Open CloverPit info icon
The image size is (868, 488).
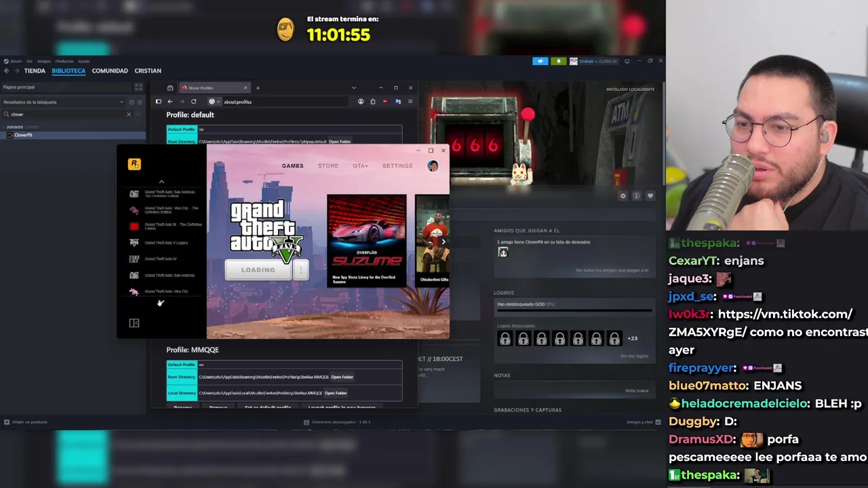pyautogui.click(x=636, y=196)
